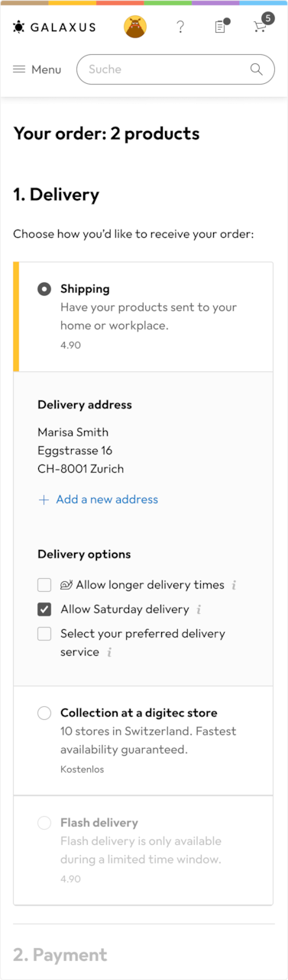Viewport: 288px width, 980px height.
Task: Show info for preferred delivery service
Action: pyautogui.click(x=109, y=653)
